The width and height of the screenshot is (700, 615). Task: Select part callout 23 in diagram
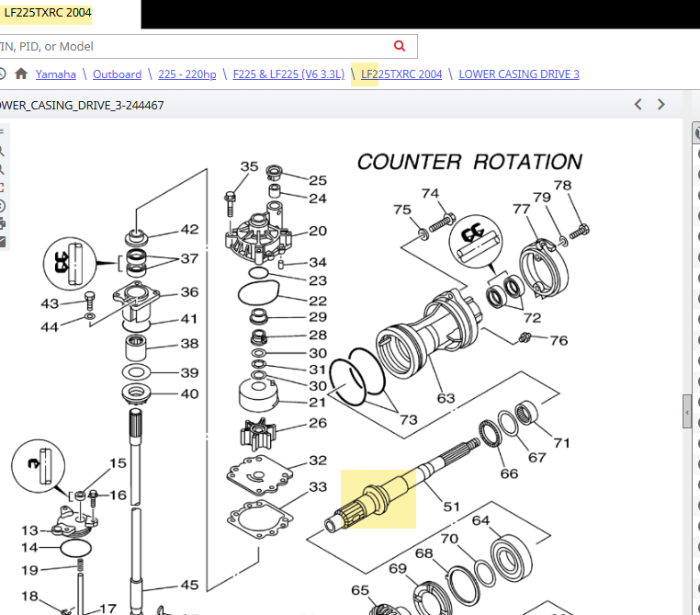coord(318,281)
